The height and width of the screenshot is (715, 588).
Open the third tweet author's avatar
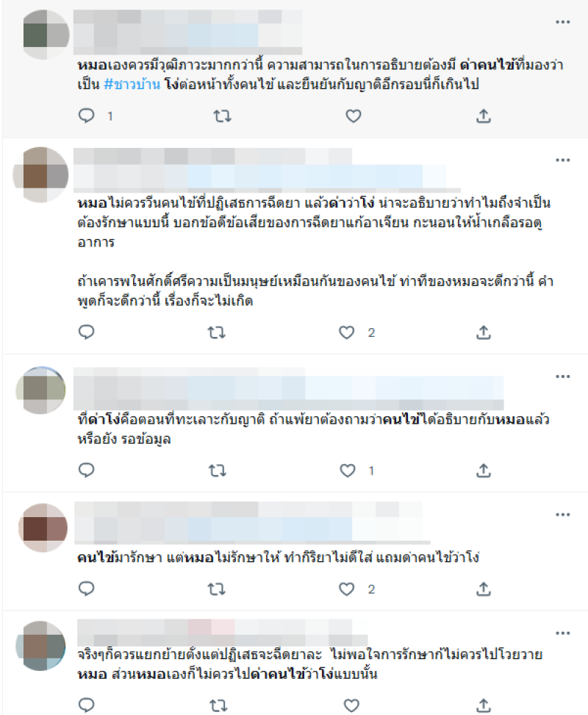[41, 391]
